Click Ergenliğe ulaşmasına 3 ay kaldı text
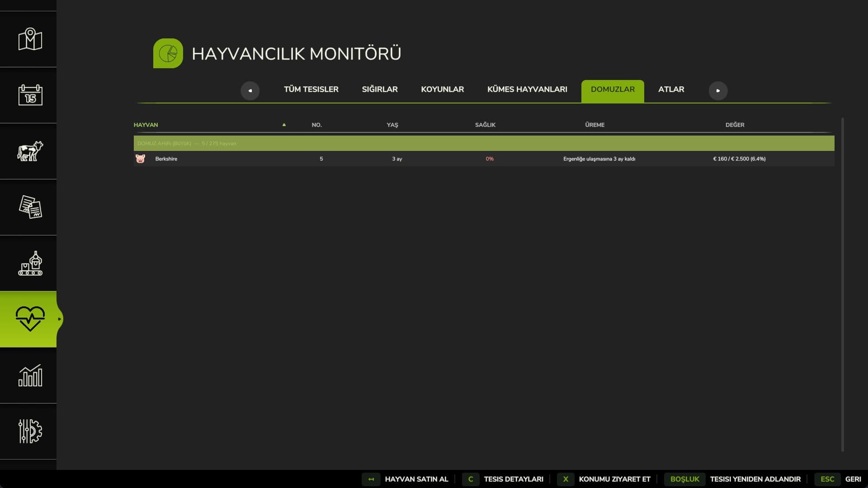The width and height of the screenshot is (868, 488). [x=599, y=159]
